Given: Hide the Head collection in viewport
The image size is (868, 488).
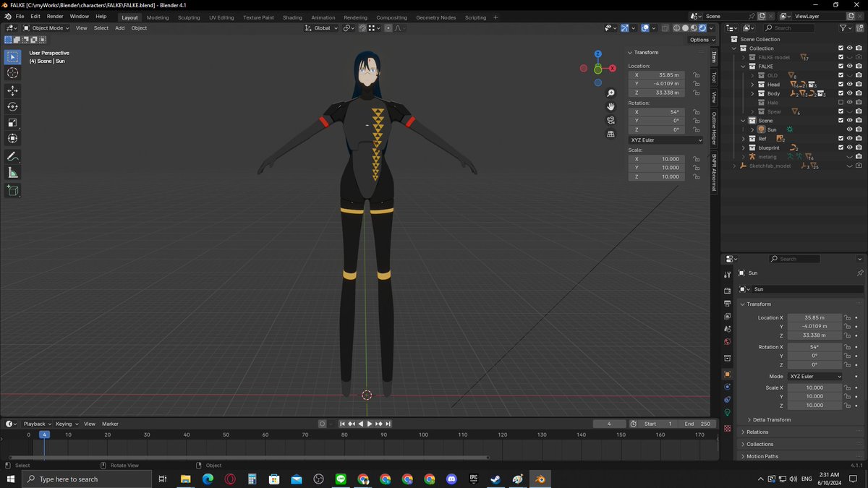Looking at the screenshot, I should (850, 85).
